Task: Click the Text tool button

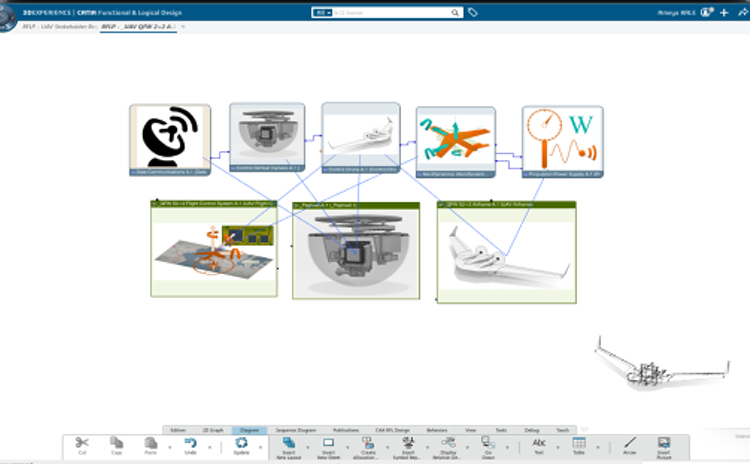Action: [539, 442]
